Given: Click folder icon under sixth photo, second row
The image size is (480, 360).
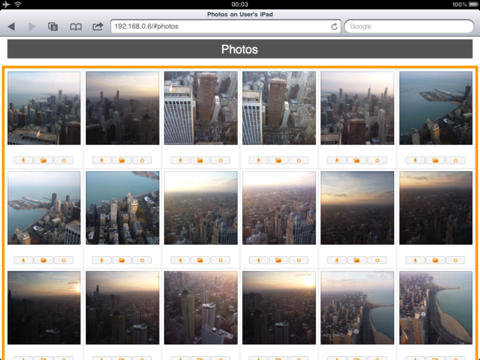Looking at the screenshot, I should [x=435, y=260].
